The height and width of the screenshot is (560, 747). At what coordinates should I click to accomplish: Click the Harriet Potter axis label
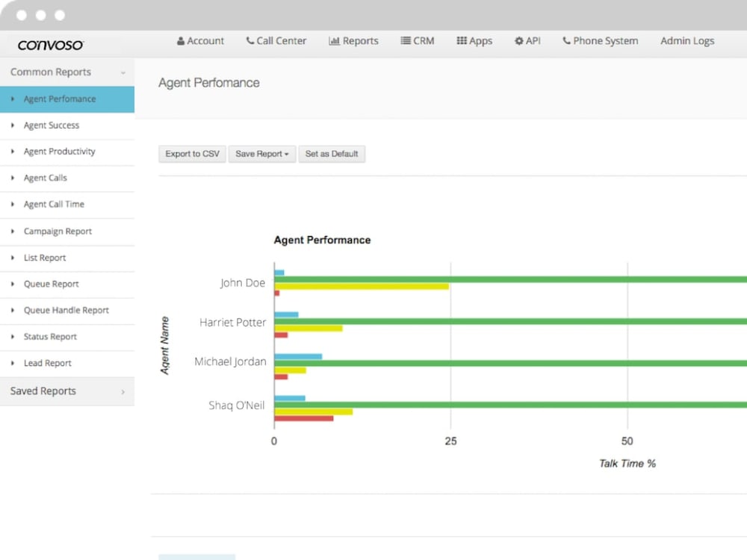pos(232,323)
